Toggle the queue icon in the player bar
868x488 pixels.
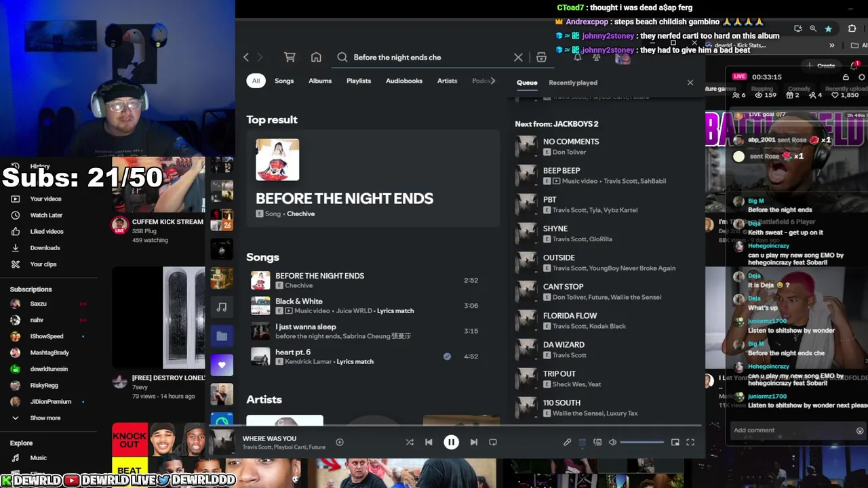click(x=582, y=443)
